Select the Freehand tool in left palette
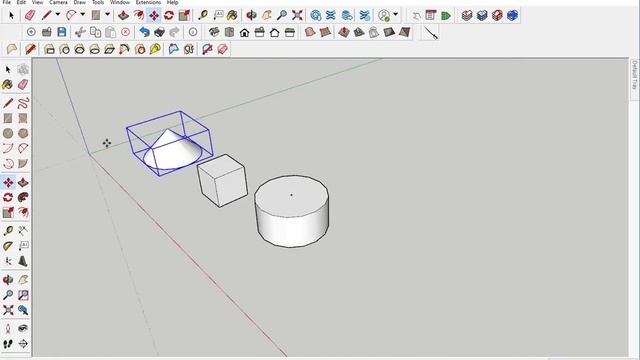 tap(23, 102)
